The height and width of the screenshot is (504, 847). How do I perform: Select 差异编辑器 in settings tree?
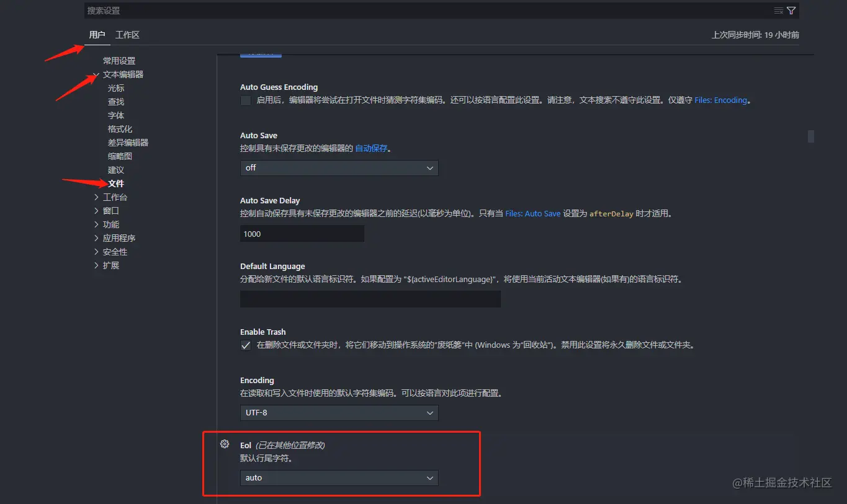pos(128,143)
